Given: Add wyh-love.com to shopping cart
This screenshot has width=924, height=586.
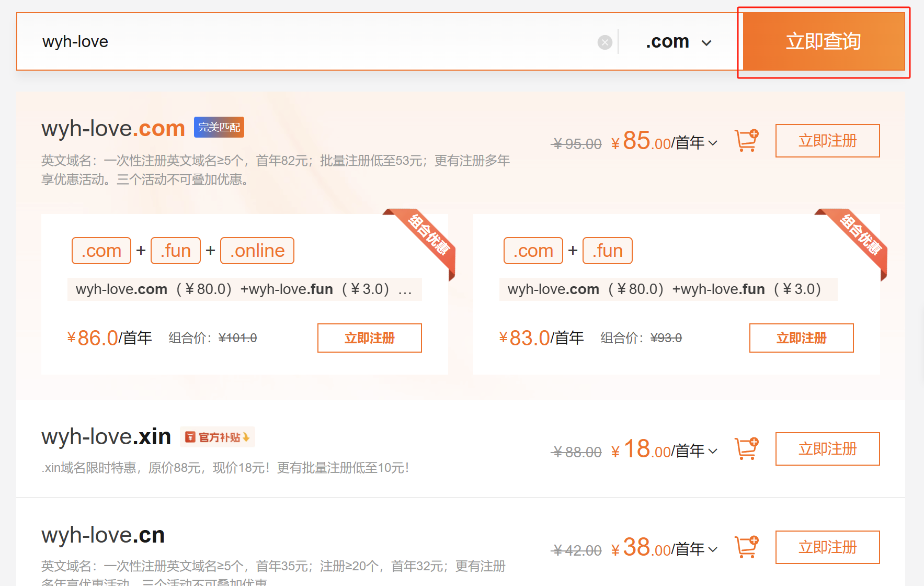Looking at the screenshot, I should (x=746, y=141).
